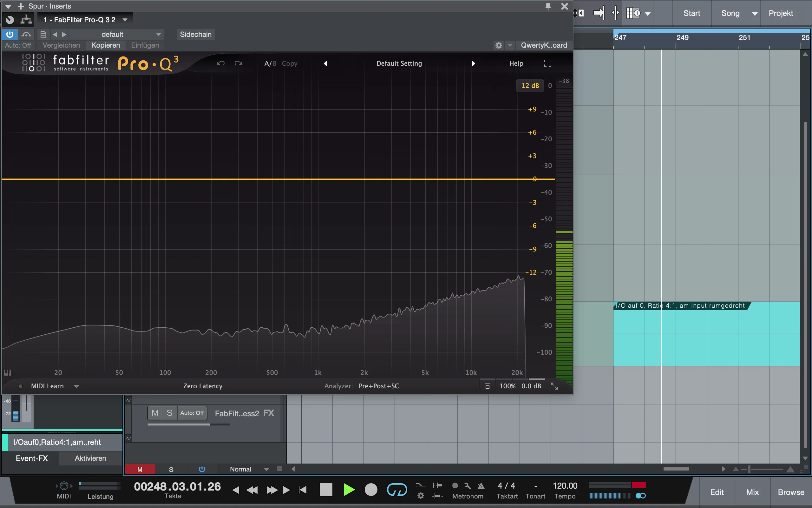Screen dimensions: 812x508
Task: Open the Pro-Q 3 Help menu
Action: click(x=516, y=63)
